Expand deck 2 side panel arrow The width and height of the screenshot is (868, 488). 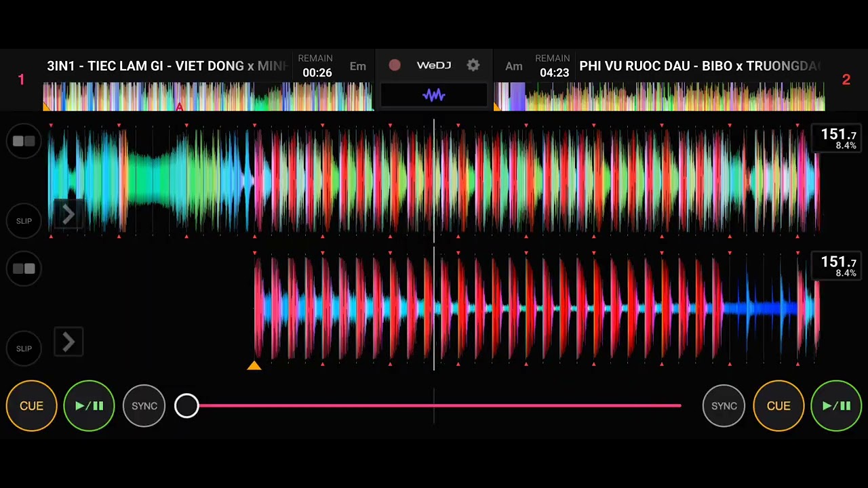click(x=68, y=343)
